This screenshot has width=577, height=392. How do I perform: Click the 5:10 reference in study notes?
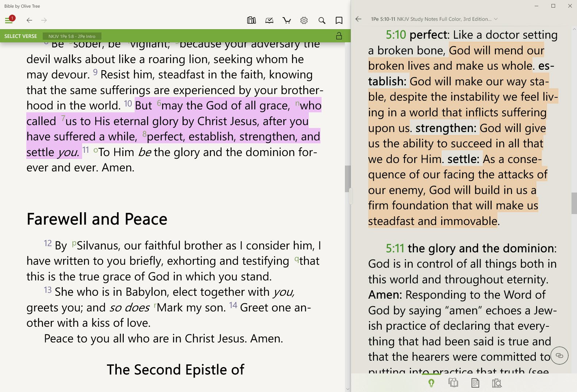[x=396, y=35]
